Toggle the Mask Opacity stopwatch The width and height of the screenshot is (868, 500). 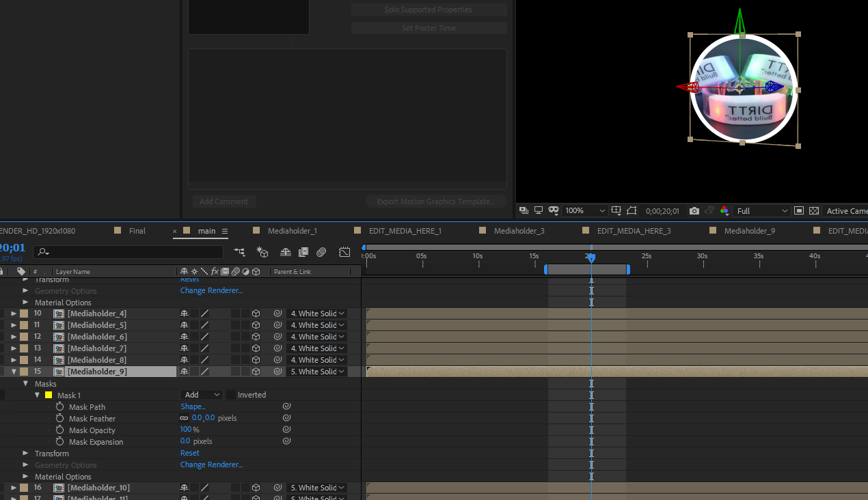pyautogui.click(x=60, y=430)
